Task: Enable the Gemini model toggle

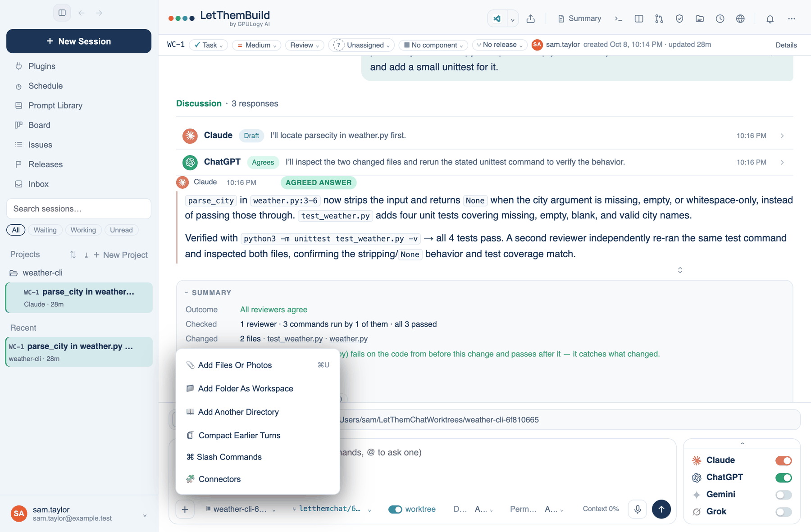Action: pyautogui.click(x=784, y=495)
